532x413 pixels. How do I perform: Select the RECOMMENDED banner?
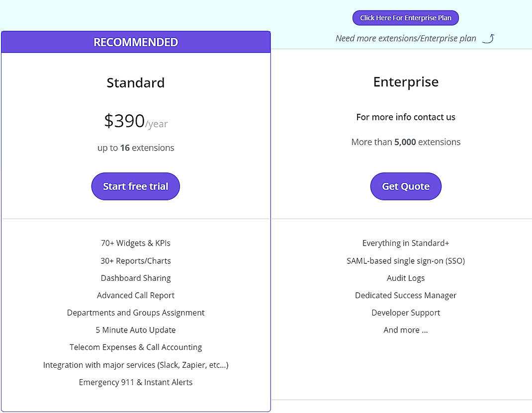[136, 42]
